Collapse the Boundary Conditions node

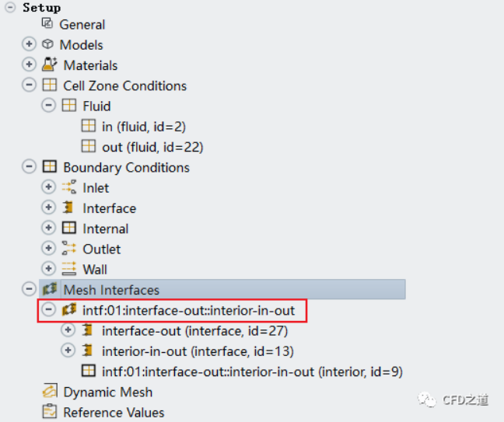click(x=30, y=167)
